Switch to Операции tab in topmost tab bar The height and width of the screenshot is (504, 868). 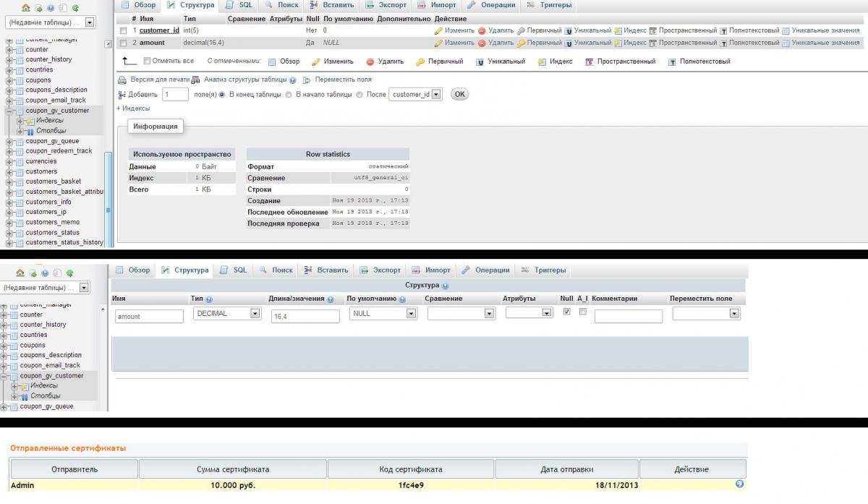tap(491, 5)
